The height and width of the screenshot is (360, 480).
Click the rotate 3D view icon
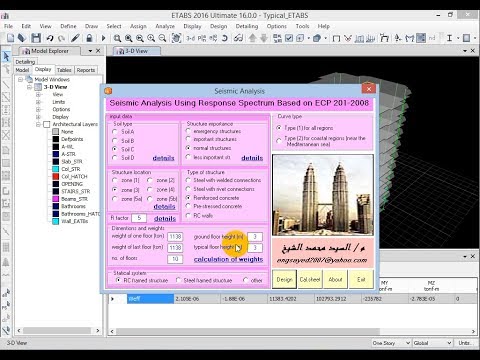pos(225,38)
